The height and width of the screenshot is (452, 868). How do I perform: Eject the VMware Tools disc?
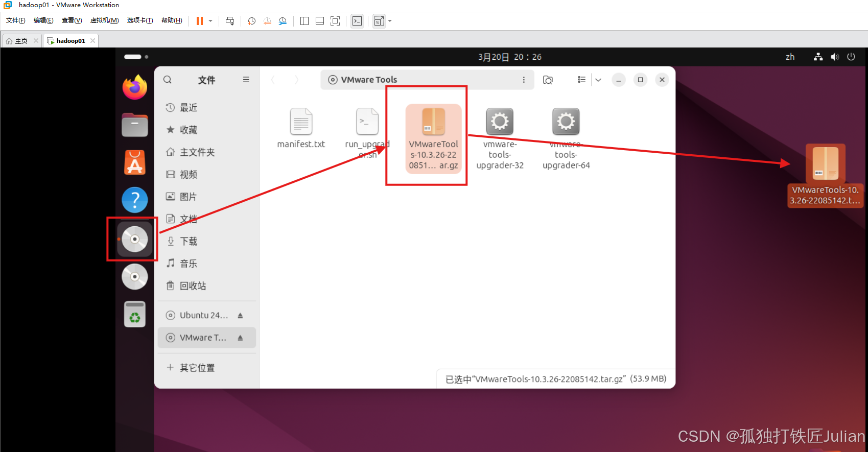[240, 338]
